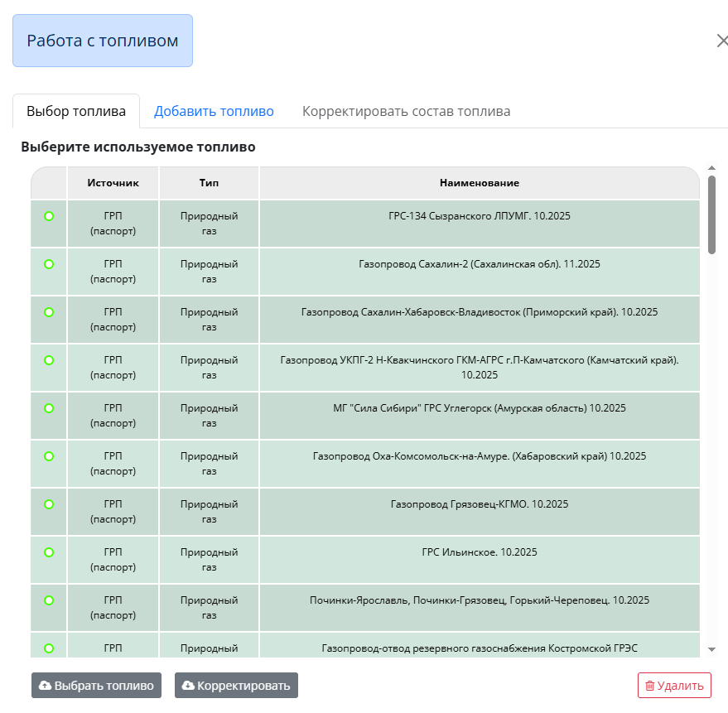Click trash icon on Удалить button
728x713 pixels.
tap(650, 686)
